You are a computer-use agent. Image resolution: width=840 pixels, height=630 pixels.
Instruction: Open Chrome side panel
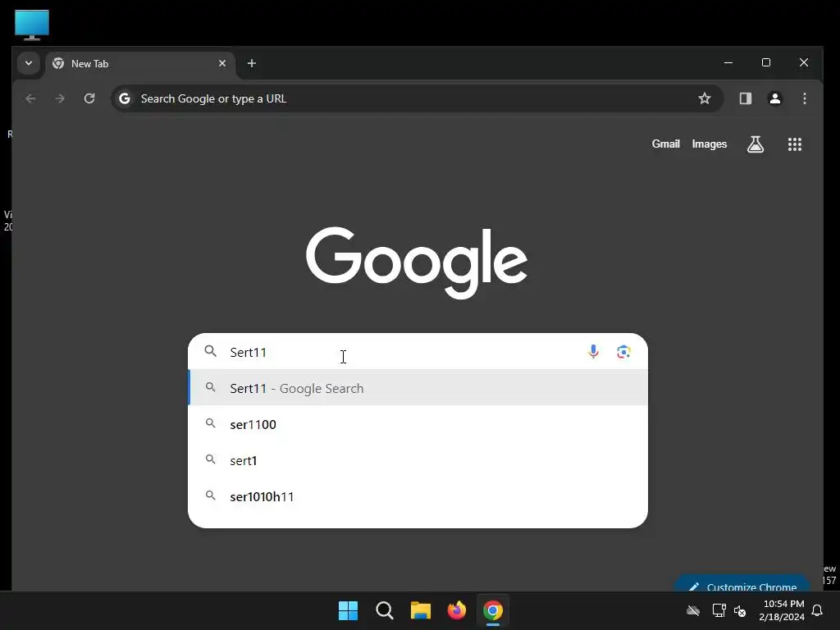[745, 98]
